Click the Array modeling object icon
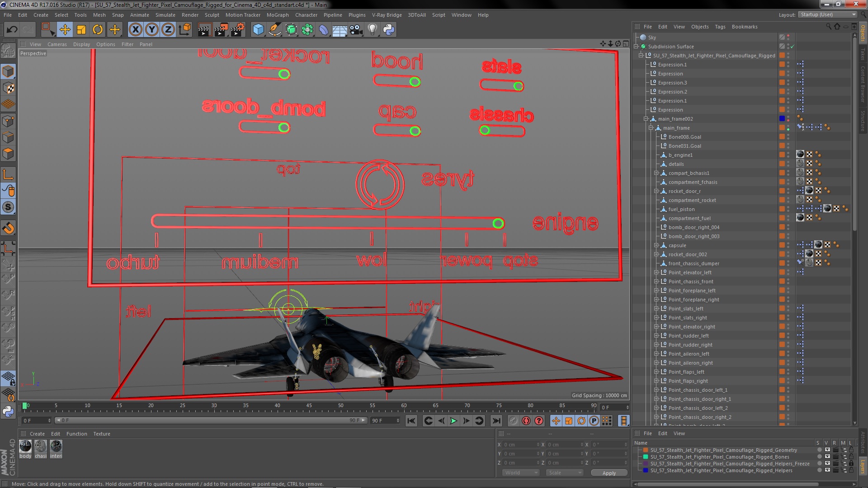Image resolution: width=868 pixels, height=488 pixels. (x=307, y=30)
